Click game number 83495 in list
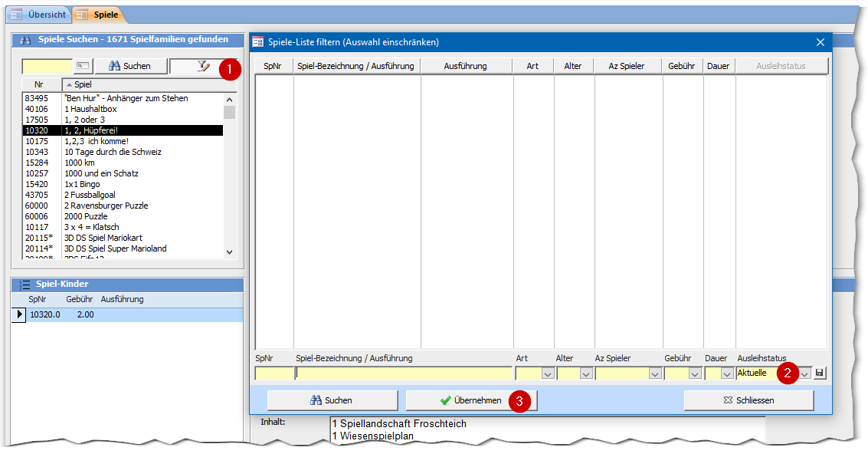The height and width of the screenshot is (454, 868). pyautogui.click(x=37, y=98)
